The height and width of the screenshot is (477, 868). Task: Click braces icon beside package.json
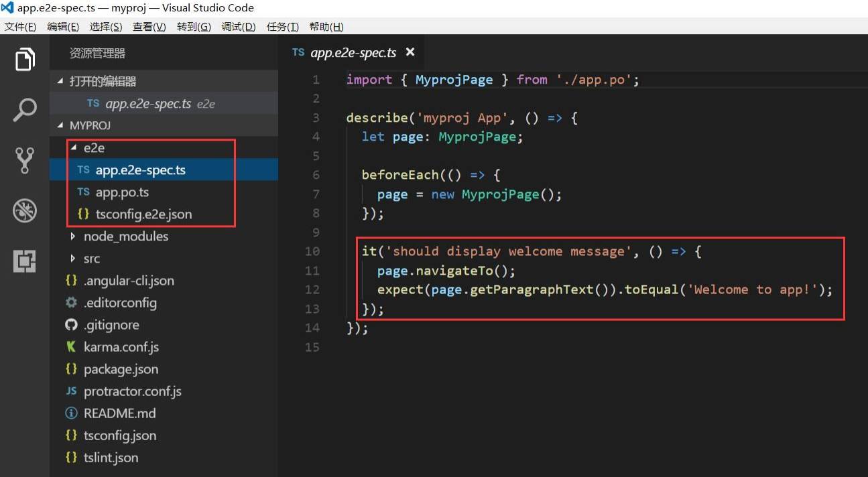pos(71,369)
